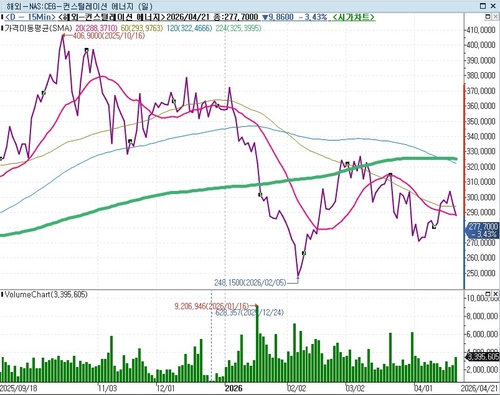Close the price chart panel

tap(495, 16)
